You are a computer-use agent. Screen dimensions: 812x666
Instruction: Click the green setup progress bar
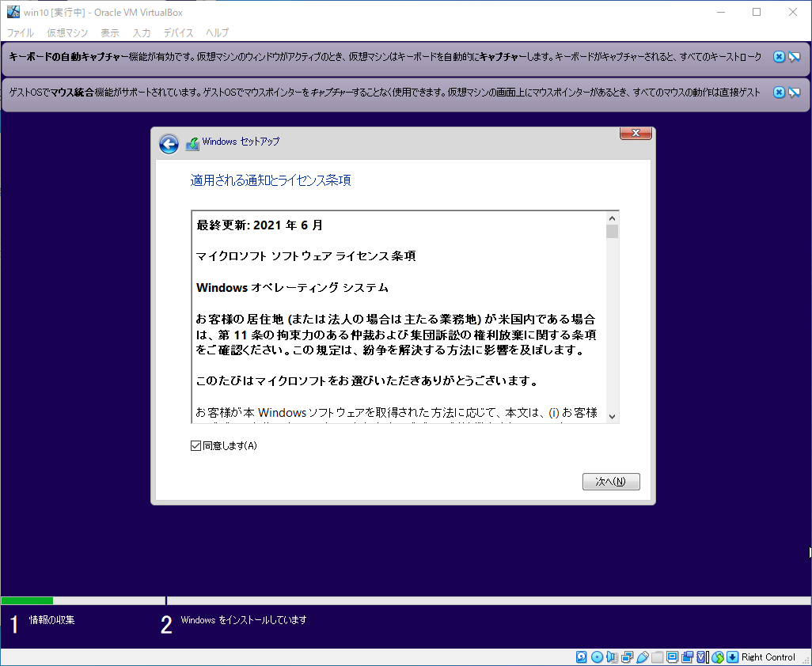pos(27,601)
